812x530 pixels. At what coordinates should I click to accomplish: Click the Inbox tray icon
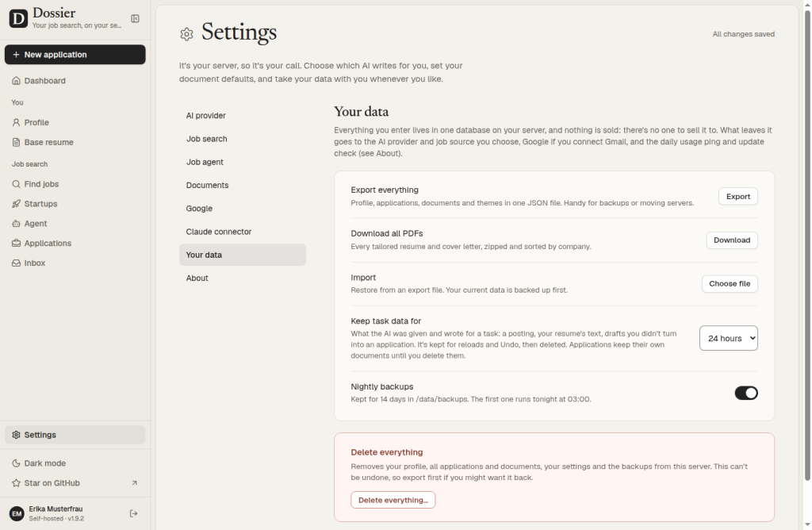[x=16, y=263]
